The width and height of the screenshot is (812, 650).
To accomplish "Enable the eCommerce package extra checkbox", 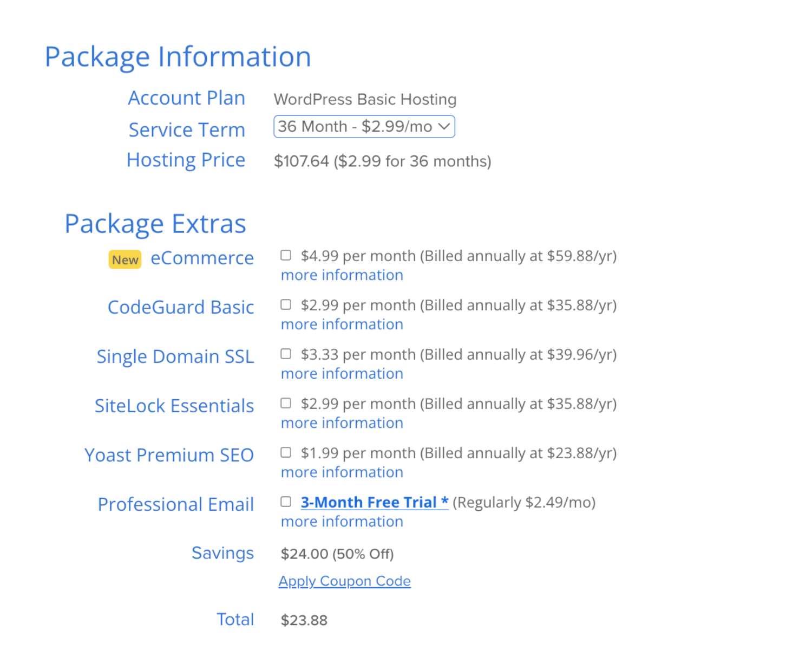I will pyautogui.click(x=286, y=255).
